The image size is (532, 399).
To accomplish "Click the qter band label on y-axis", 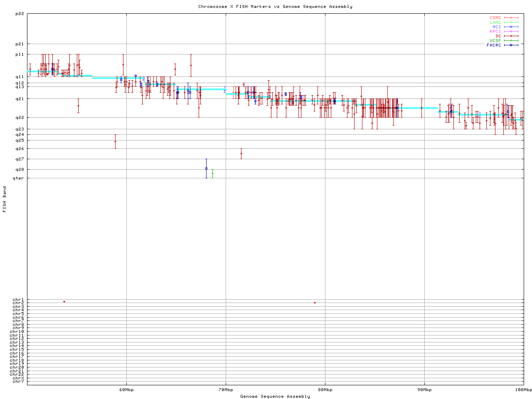I will tap(18, 178).
